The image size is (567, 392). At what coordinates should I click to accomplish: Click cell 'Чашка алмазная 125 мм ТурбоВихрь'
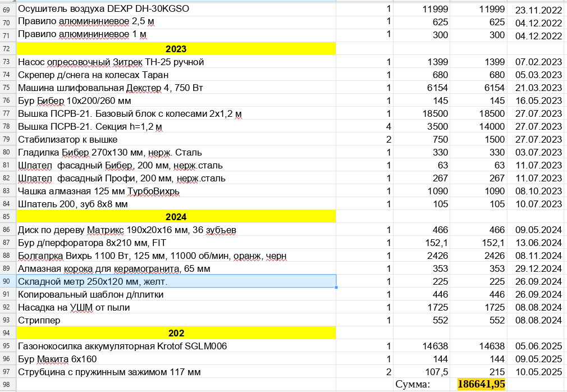176,191
